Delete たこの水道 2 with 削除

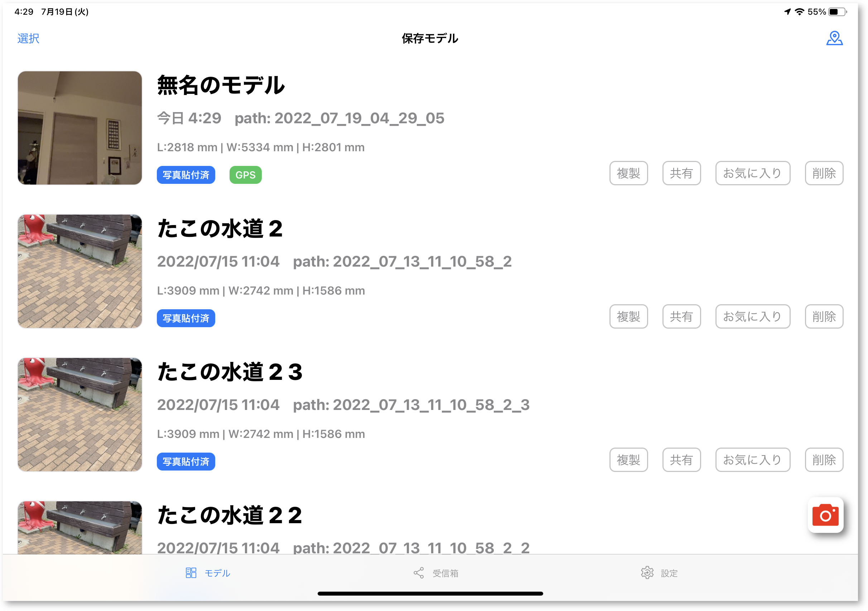(x=824, y=316)
